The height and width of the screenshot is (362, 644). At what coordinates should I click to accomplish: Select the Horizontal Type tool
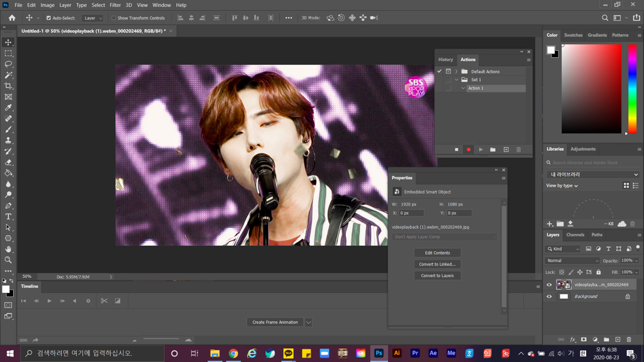click(8, 216)
